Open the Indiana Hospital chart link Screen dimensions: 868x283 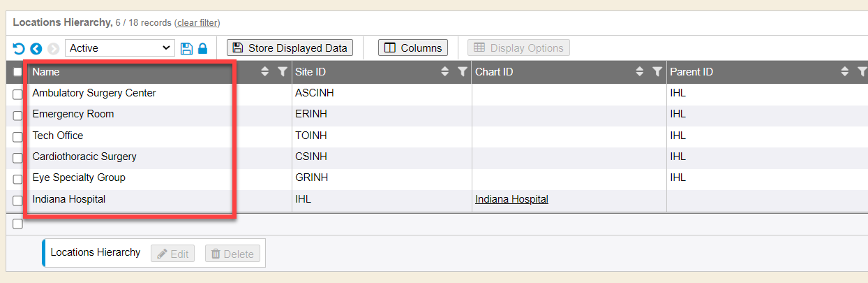point(511,199)
